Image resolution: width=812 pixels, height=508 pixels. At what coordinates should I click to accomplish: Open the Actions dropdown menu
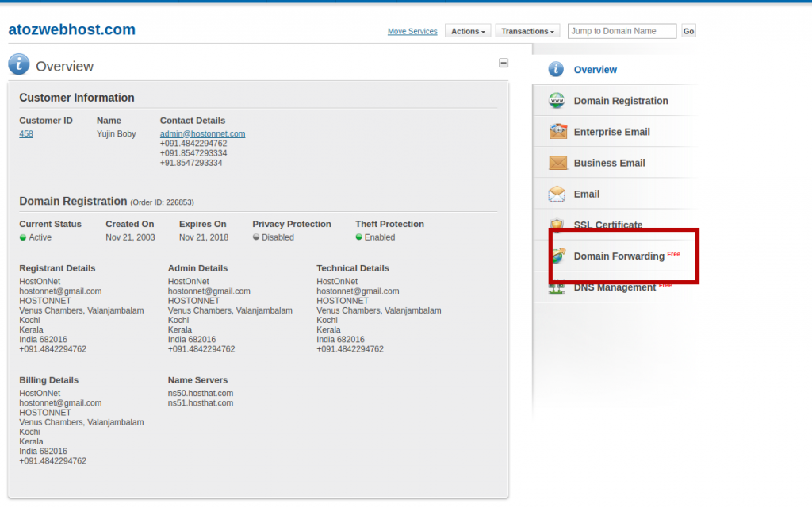(467, 30)
